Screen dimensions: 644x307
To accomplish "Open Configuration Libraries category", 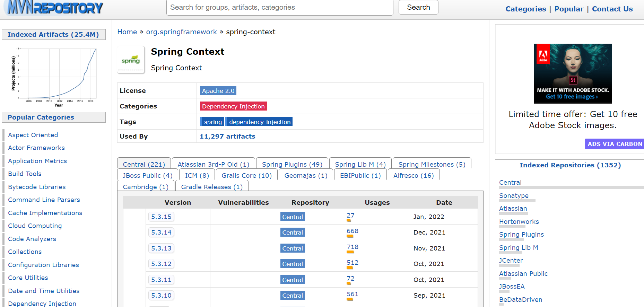I will 43,265.
